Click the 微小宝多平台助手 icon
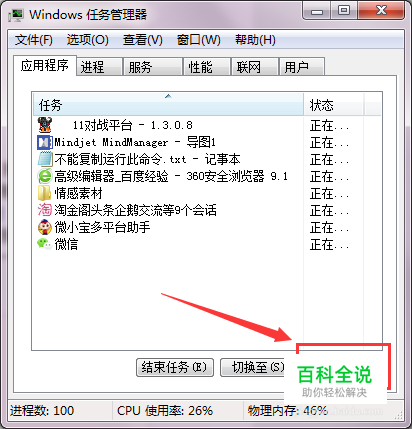Viewport: 412px width, 429px height. coord(45,227)
